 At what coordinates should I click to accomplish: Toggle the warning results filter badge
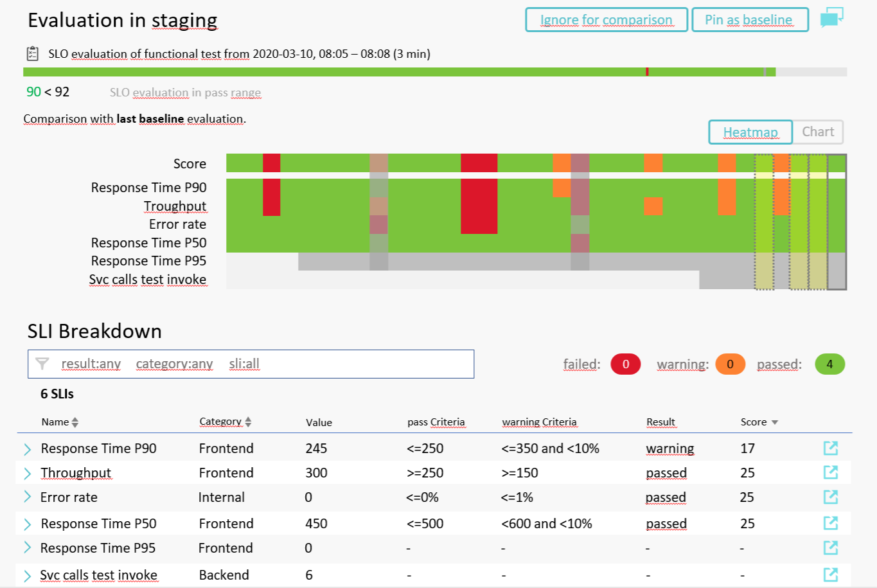pyautogui.click(x=730, y=364)
